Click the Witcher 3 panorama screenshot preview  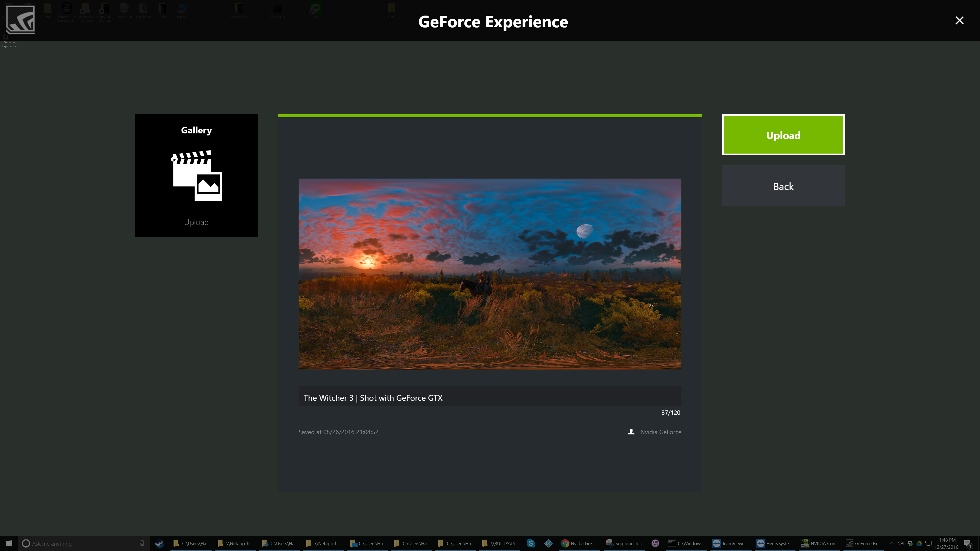pos(490,274)
